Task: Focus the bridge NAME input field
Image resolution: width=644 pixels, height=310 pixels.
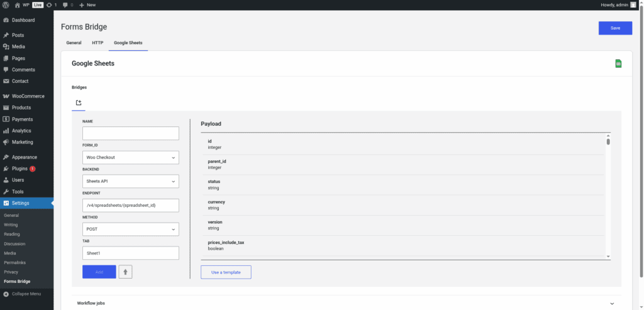Action: (131, 133)
